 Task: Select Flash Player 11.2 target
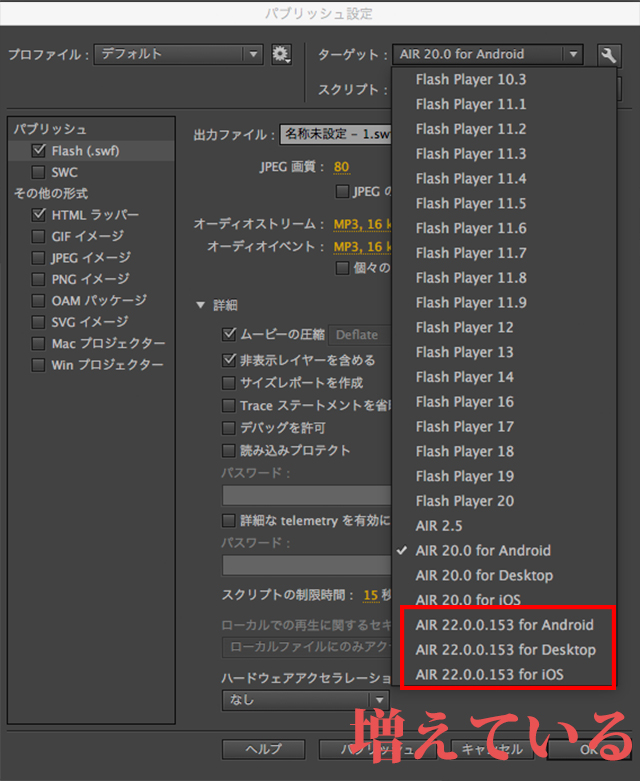click(x=504, y=130)
